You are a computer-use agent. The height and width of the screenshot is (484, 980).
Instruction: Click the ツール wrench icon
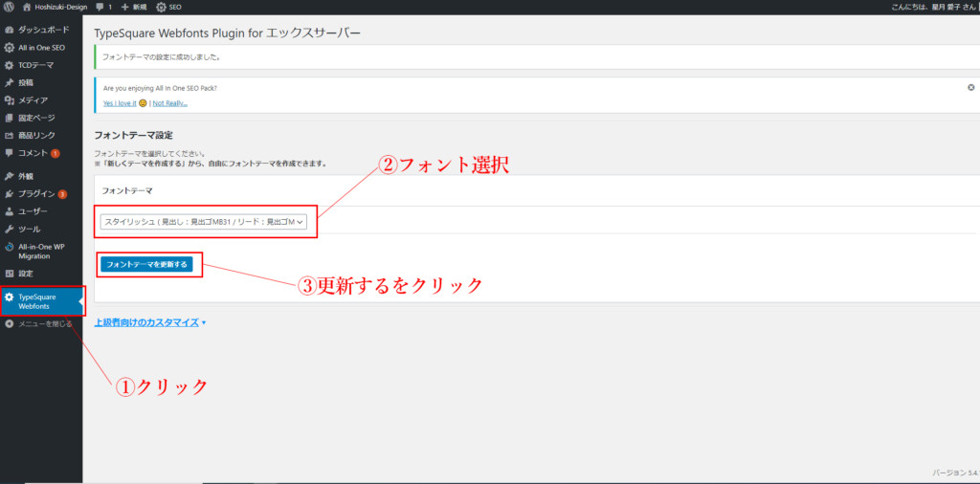[x=9, y=230]
